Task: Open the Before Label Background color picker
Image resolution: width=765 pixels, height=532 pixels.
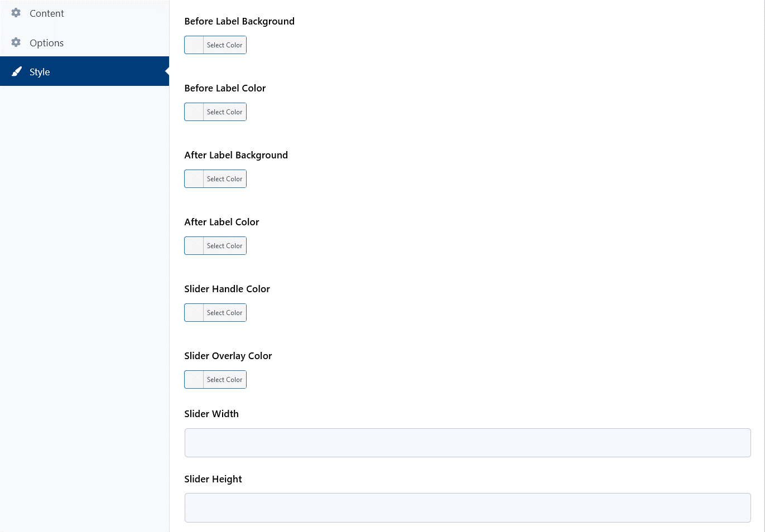Action: (x=224, y=45)
